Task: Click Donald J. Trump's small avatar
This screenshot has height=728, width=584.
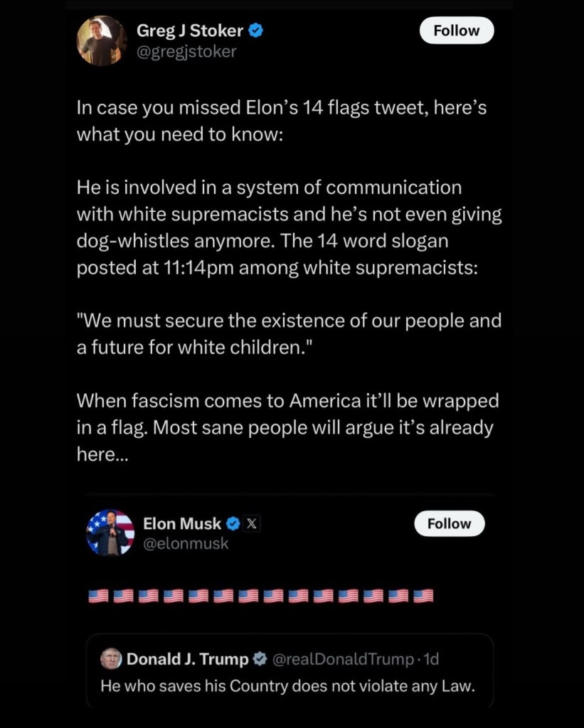Action: [x=111, y=659]
